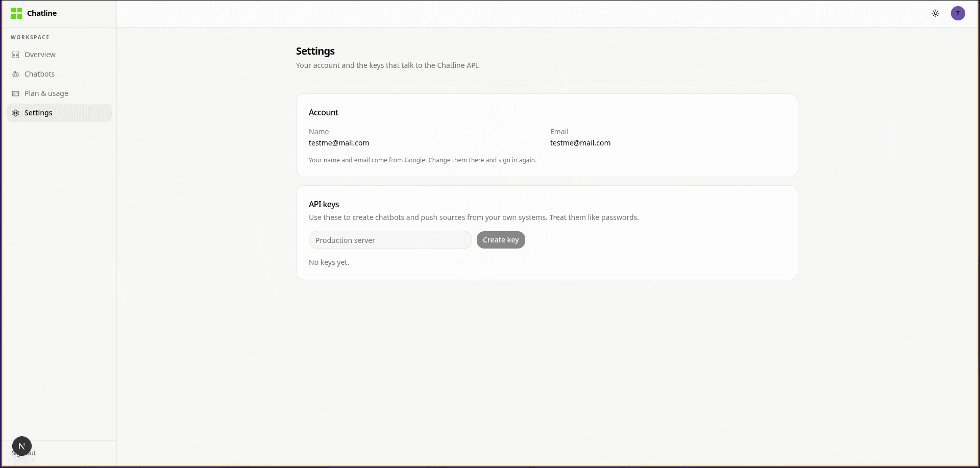The height and width of the screenshot is (468, 980).
Task: Click the Create key button
Action: click(x=501, y=240)
